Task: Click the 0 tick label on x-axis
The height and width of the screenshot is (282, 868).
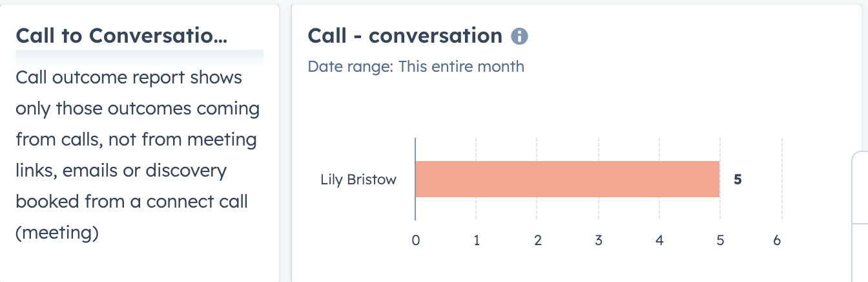Action: [415, 241]
